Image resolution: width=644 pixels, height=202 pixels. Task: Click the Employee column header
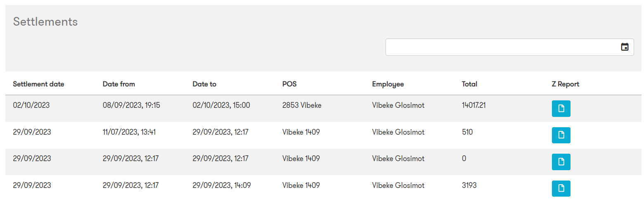pyautogui.click(x=388, y=84)
